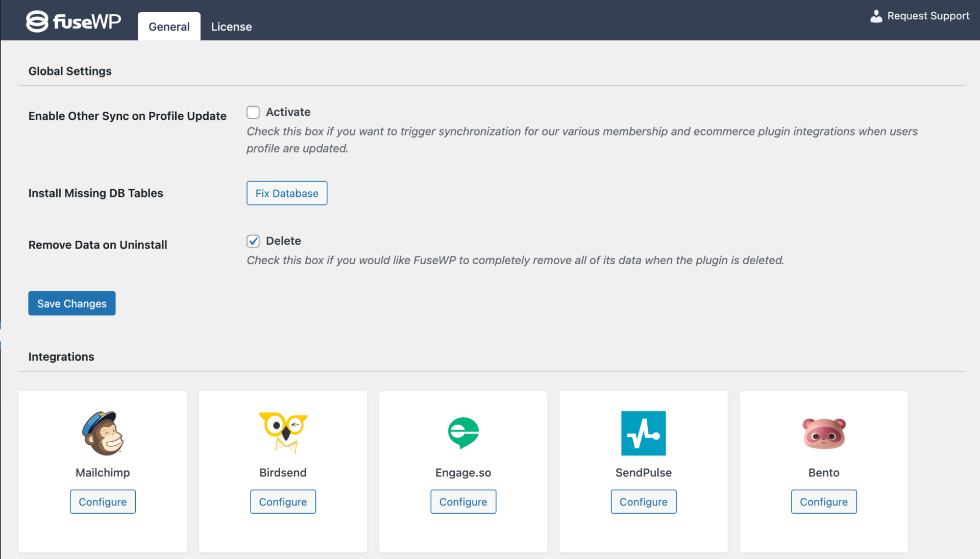Enable the Activate sync checkbox
Image resolution: width=980 pixels, height=559 pixels.
click(x=253, y=112)
